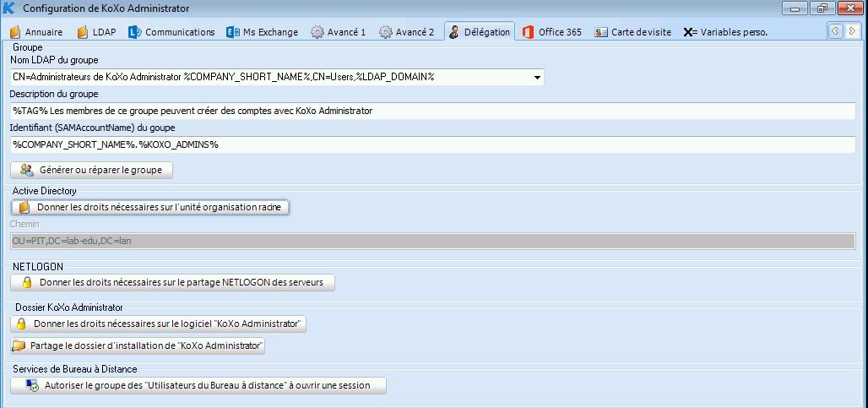Click the padlock icon on NETLOGON button
The width and height of the screenshot is (868, 408).
pyautogui.click(x=26, y=282)
